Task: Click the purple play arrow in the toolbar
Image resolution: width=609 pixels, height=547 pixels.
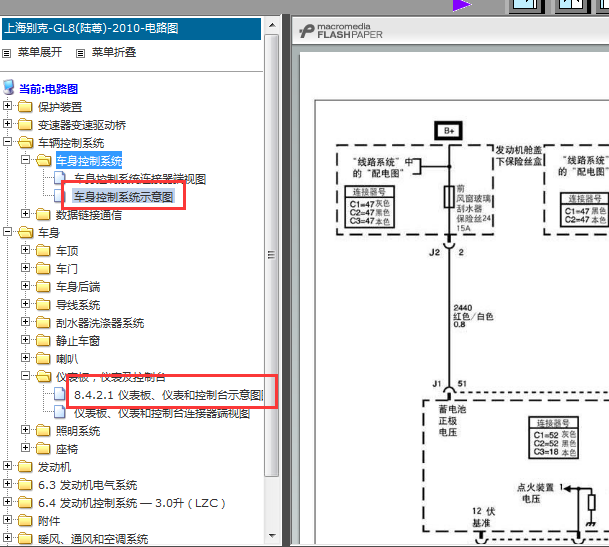Action: [461, 5]
